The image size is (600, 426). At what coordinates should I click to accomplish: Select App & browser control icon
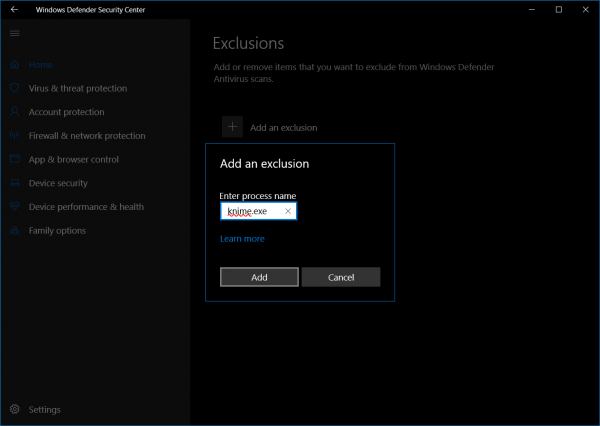click(x=14, y=159)
